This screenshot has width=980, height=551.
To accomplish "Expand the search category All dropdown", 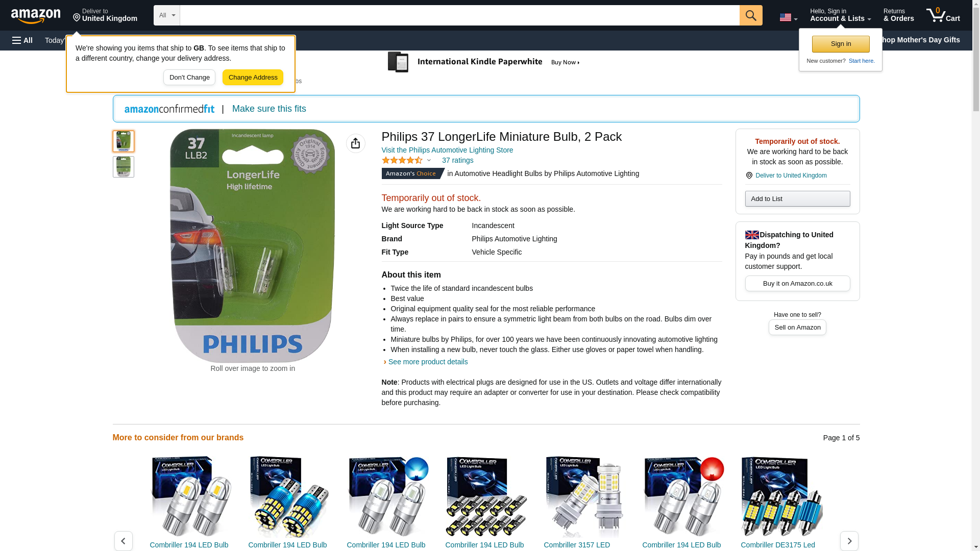I will pos(167,15).
